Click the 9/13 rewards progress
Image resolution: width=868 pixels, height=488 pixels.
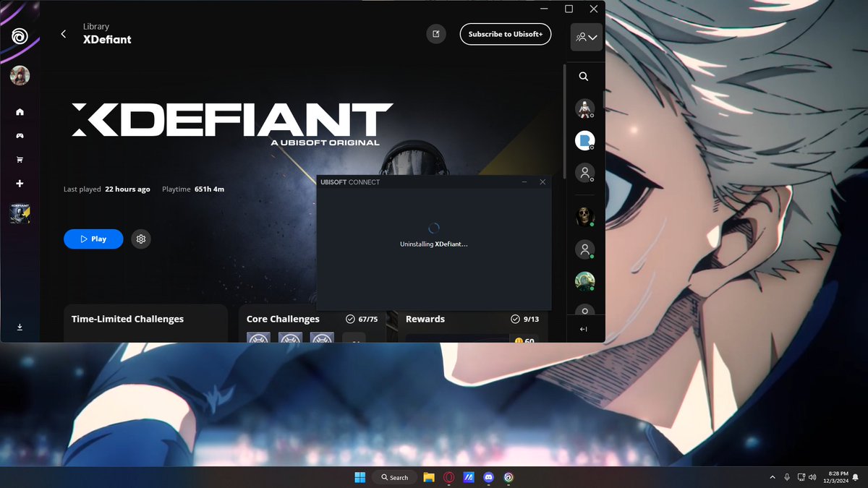[x=525, y=319]
